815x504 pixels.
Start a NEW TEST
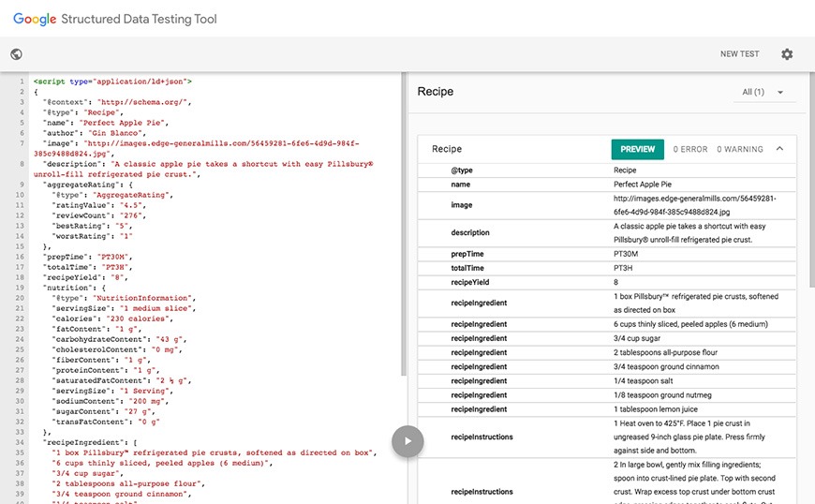point(739,54)
